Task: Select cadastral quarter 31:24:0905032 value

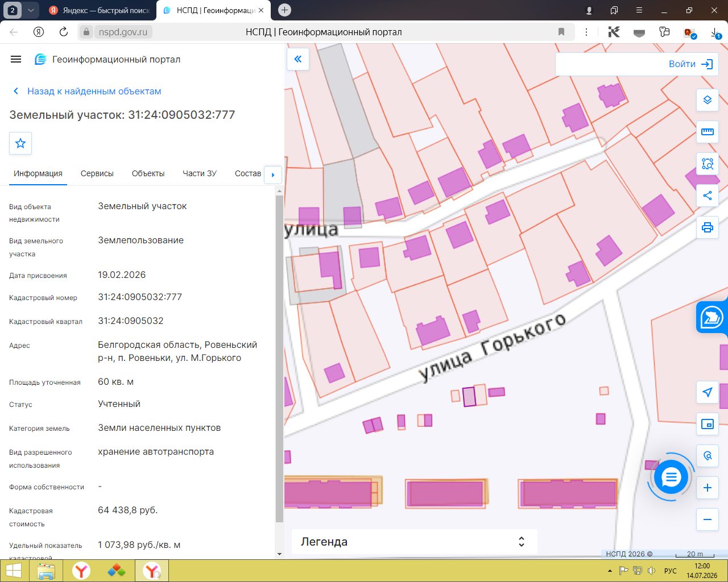Action: [131, 321]
